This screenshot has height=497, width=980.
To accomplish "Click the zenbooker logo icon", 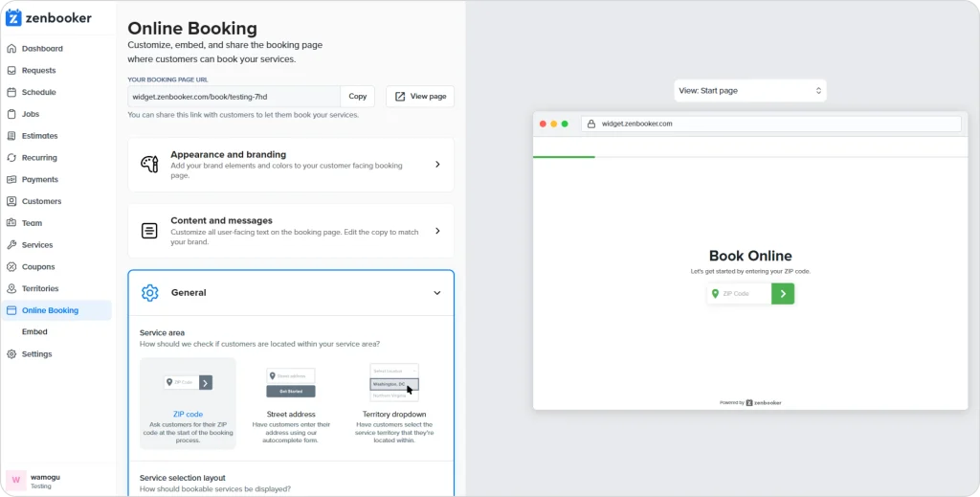I will click(x=13, y=18).
